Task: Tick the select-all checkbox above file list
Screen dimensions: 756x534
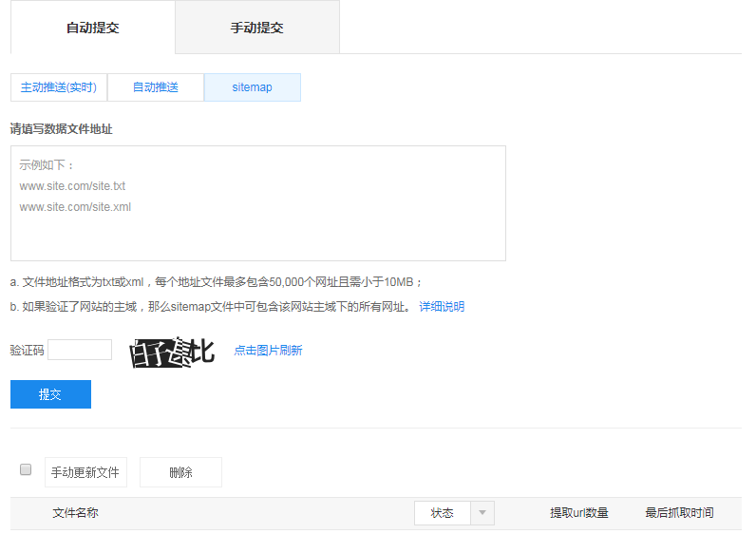Action: pos(26,469)
